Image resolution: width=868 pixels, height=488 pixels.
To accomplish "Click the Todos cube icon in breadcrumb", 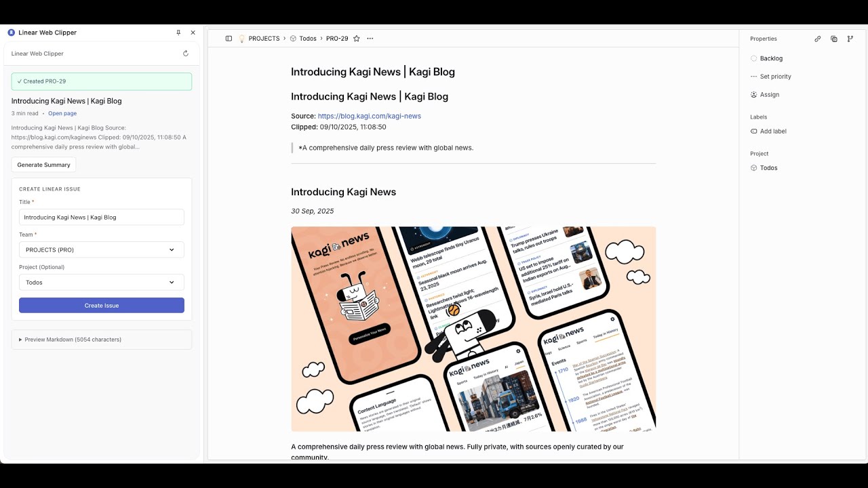I will click(293, 39).
